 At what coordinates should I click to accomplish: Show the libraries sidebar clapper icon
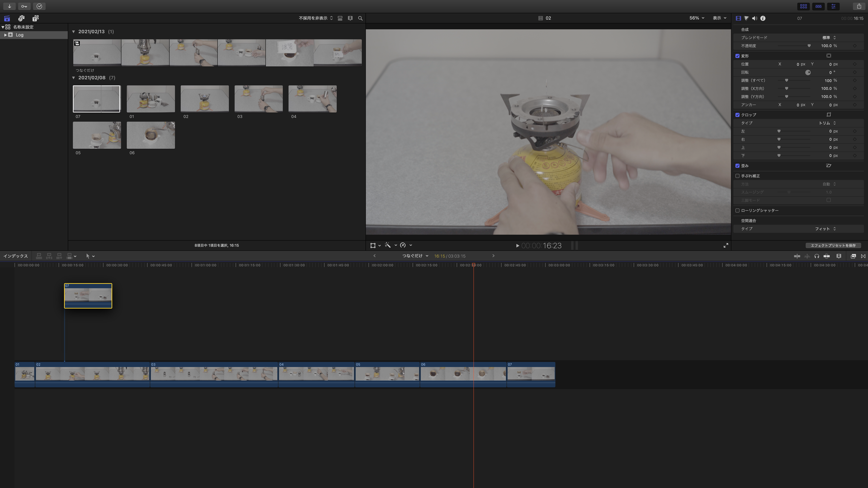click(7, 18)
